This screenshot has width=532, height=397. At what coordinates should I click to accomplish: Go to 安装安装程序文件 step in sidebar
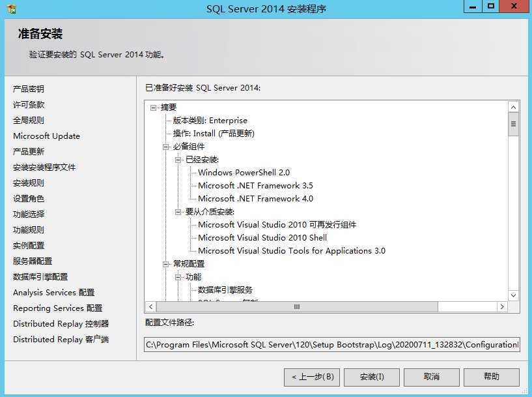point(44,167)
